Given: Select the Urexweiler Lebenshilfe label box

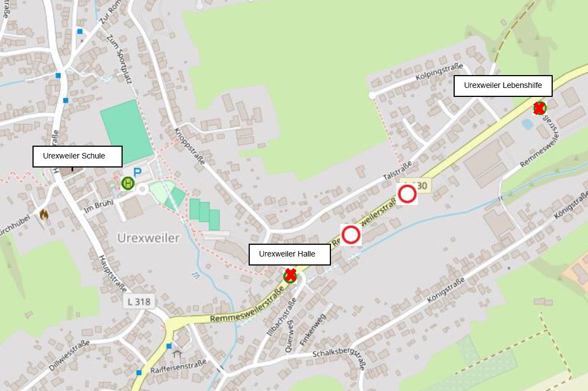Looking at the screenshot, I should [x=503, y=86].
